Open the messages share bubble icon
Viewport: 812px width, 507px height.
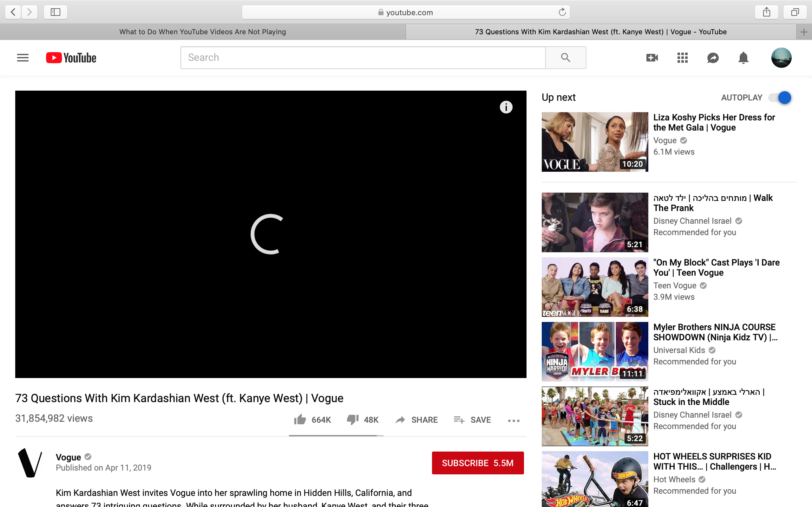[x=713, y=58]
